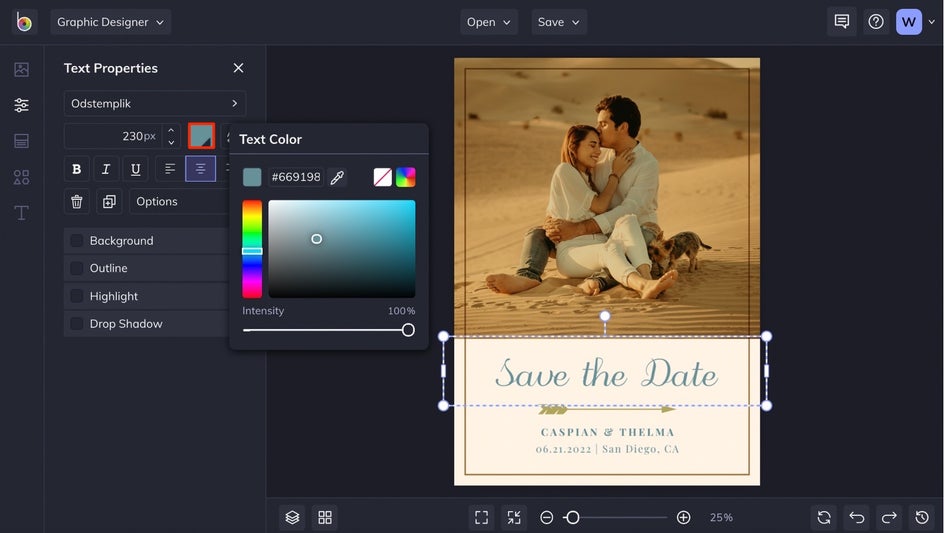Click the W user avatar

(x=908, y=22)
